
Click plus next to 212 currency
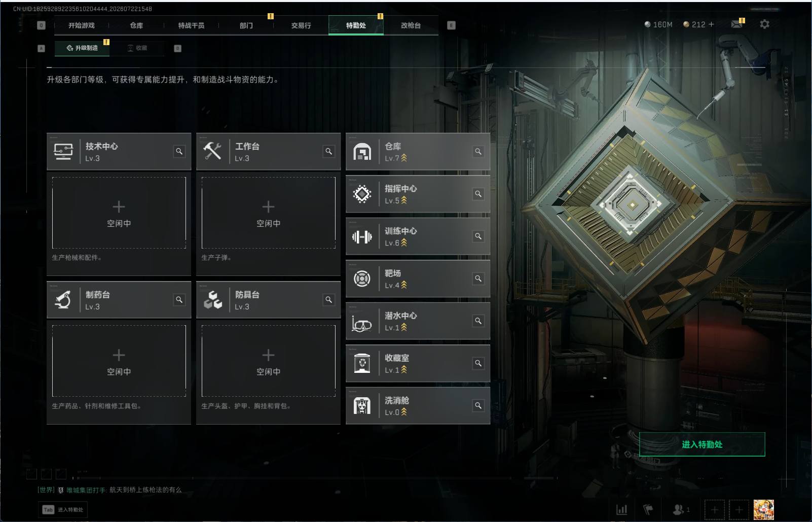click(711, 24)
